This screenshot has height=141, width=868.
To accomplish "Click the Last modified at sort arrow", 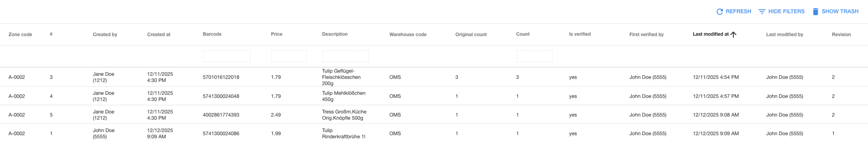I will click(x=733, y=34).
